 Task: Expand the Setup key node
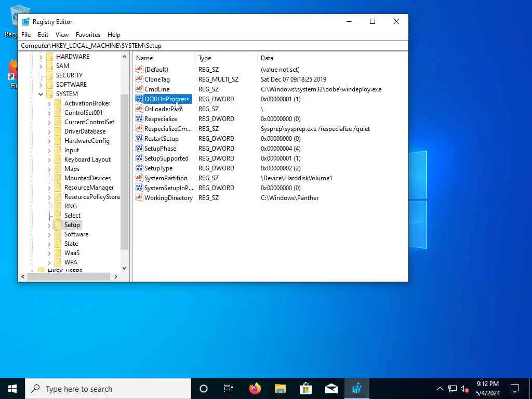[x=49, y=225]
